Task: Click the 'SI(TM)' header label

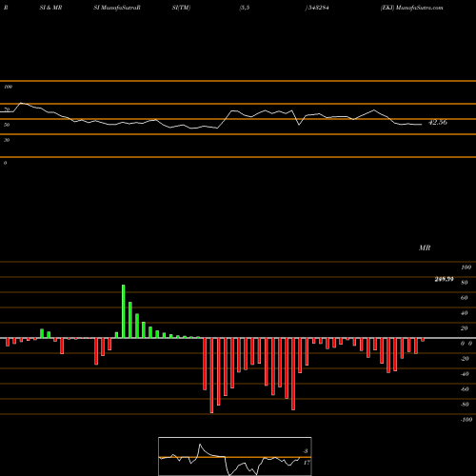Action: [181, 8]
